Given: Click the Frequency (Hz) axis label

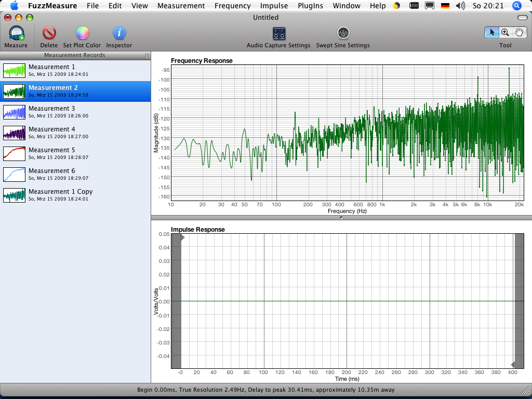Looking at the screenshot, I should click(347, 211).
